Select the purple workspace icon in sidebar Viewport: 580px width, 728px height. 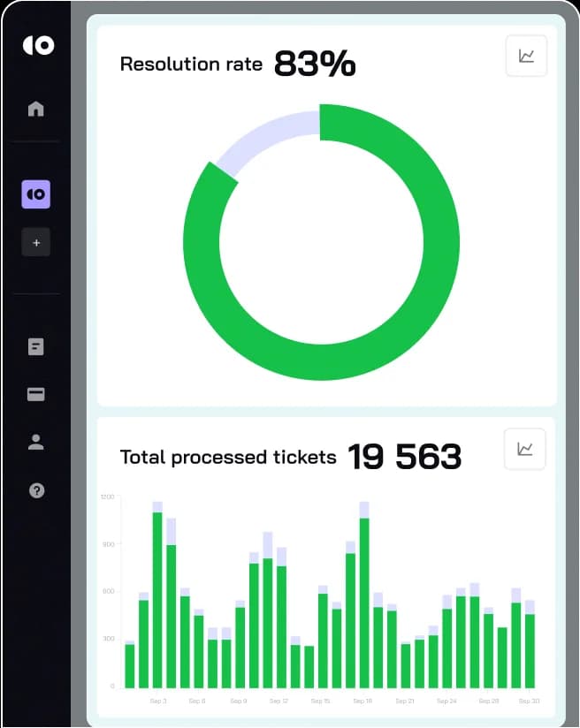coord(36,193)
